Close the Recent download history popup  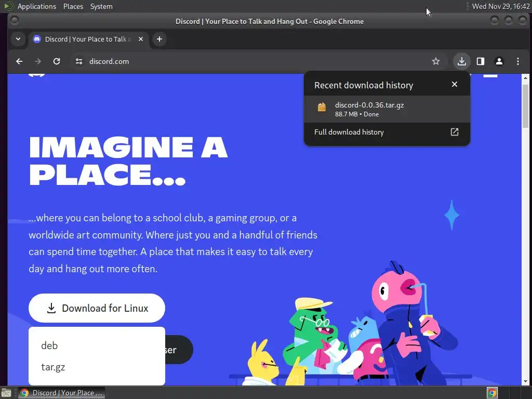454,84
